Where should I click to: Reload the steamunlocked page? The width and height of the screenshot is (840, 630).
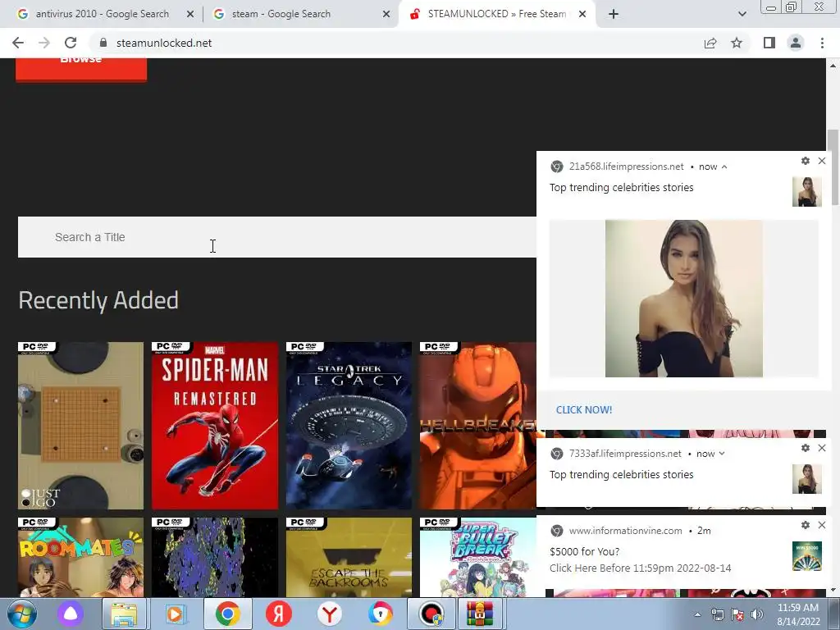71,43
